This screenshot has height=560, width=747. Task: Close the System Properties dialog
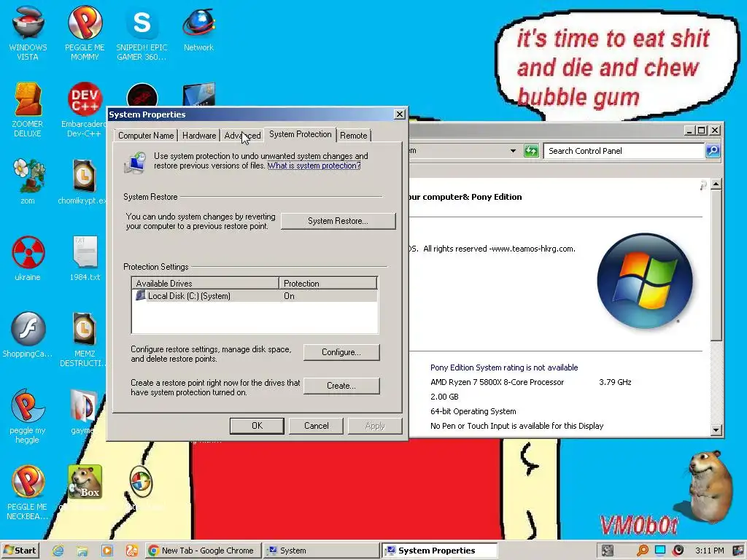point(399,114)
